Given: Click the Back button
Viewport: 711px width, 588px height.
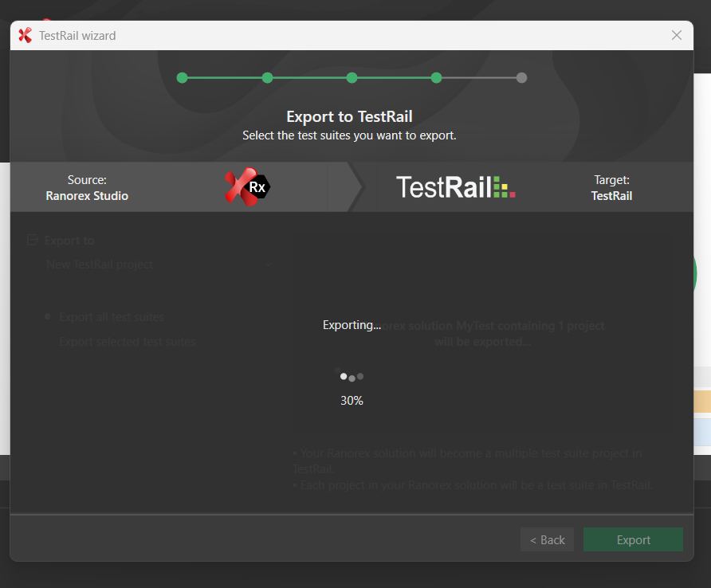Looking at the screenshot, I should 547,540.
